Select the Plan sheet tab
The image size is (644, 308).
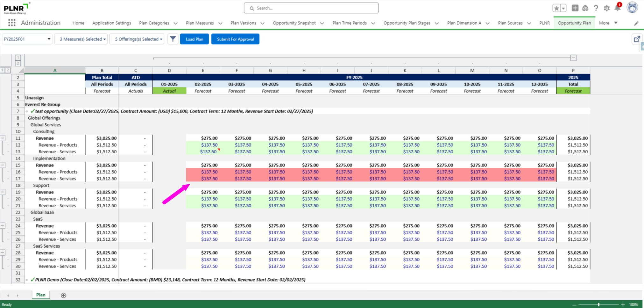(41, 295)
